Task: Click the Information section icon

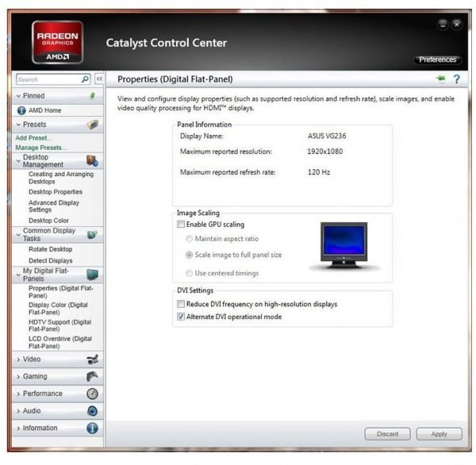Action: coord(92,428)
